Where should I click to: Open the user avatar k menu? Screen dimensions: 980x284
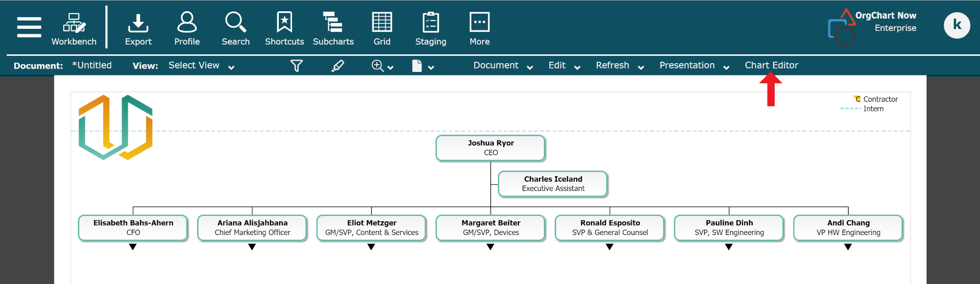[x=956, y=25]
